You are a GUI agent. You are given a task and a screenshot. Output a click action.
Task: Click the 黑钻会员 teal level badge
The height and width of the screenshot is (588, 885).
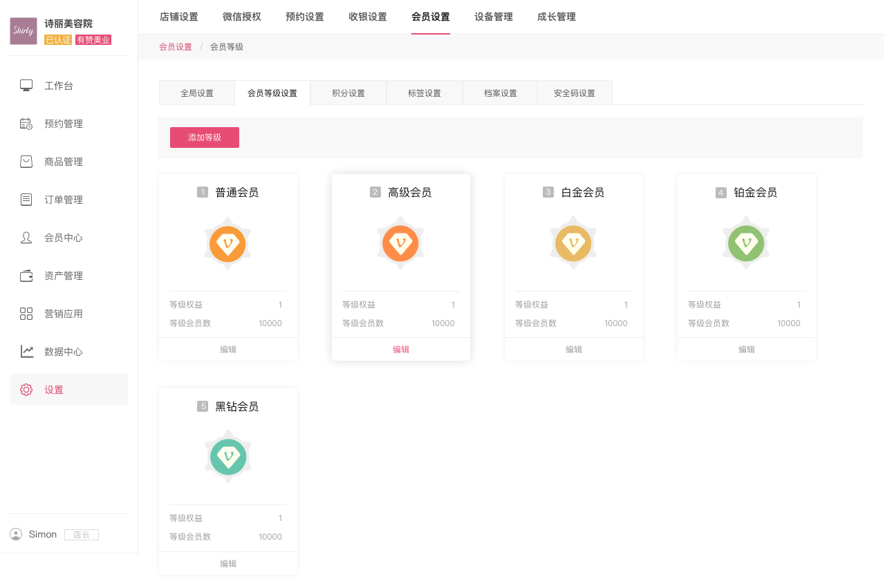(227, 457)
